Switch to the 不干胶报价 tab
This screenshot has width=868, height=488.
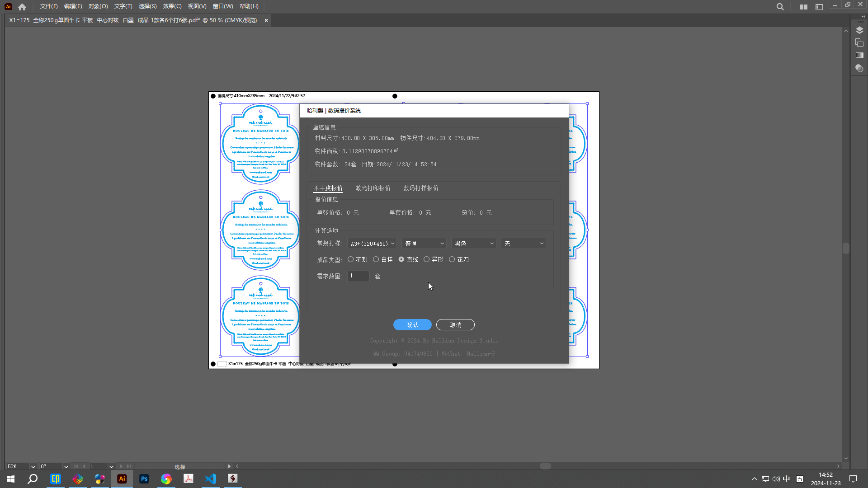coord(328,188)
